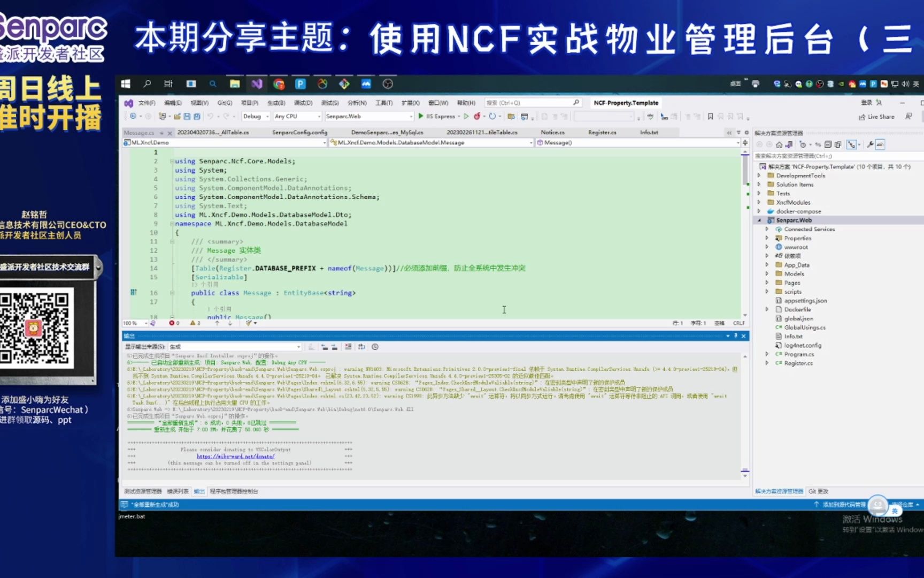The image size is (924, 578).
Task: Open the Any CPU platform dropdown
Action: (x=297, y=116)
